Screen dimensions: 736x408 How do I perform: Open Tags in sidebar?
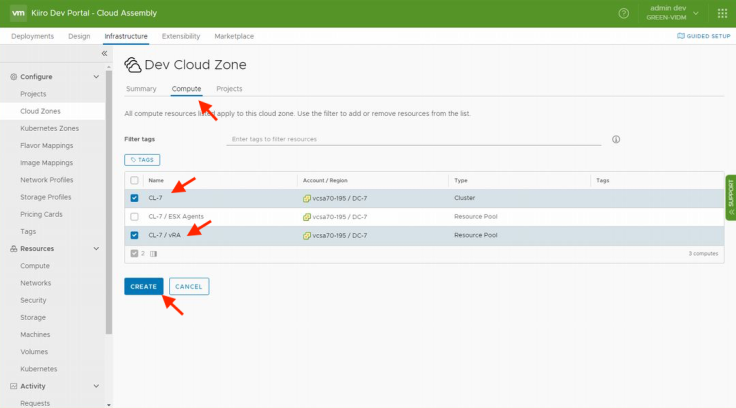[x=28, y=231]
